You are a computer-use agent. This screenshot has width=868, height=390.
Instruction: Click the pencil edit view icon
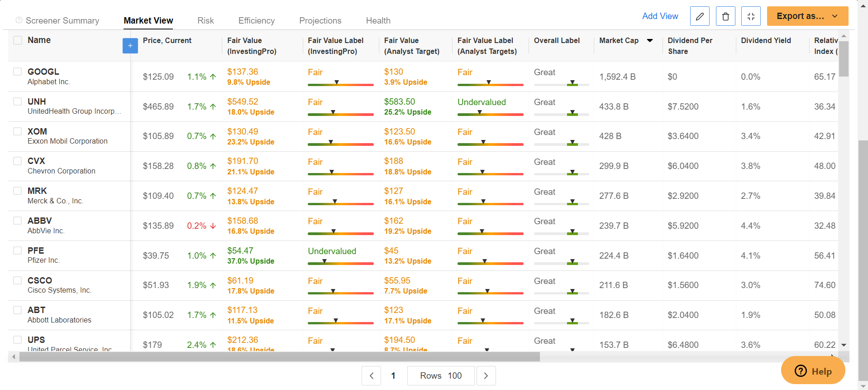point(700,16)
